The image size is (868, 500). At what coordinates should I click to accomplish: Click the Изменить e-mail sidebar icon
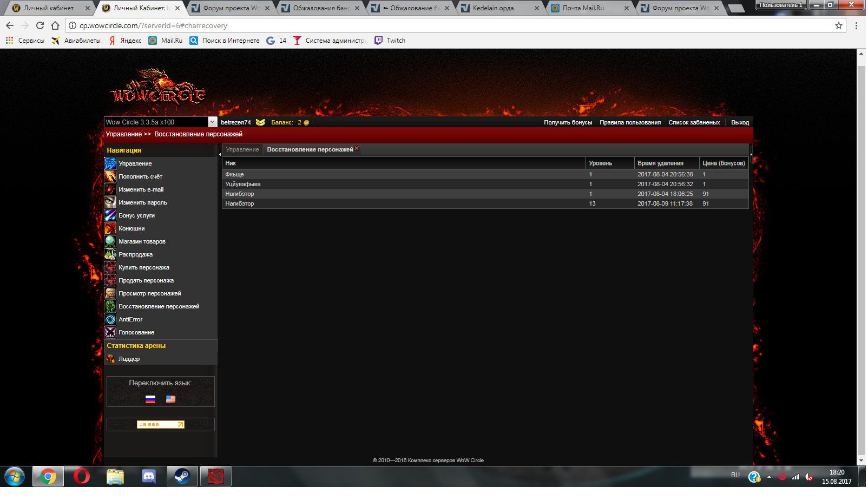110,189
